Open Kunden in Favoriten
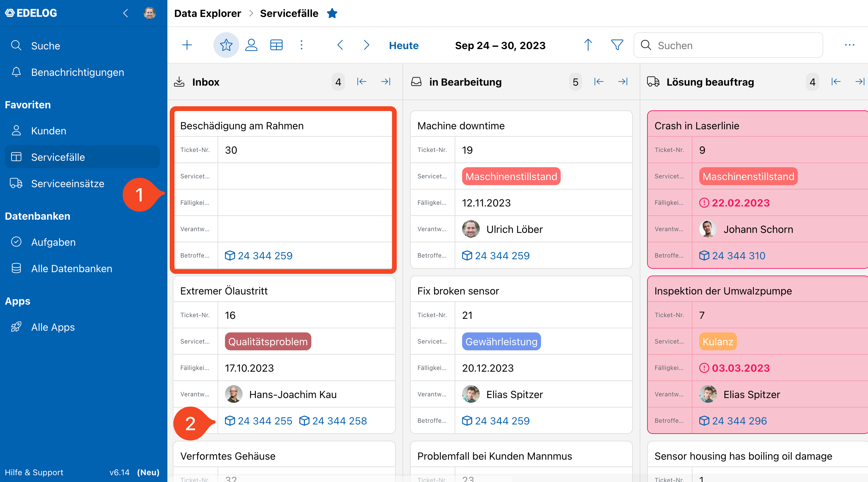Image resolution: width=868 pixels, height=482 pixels. click(82, 131)
